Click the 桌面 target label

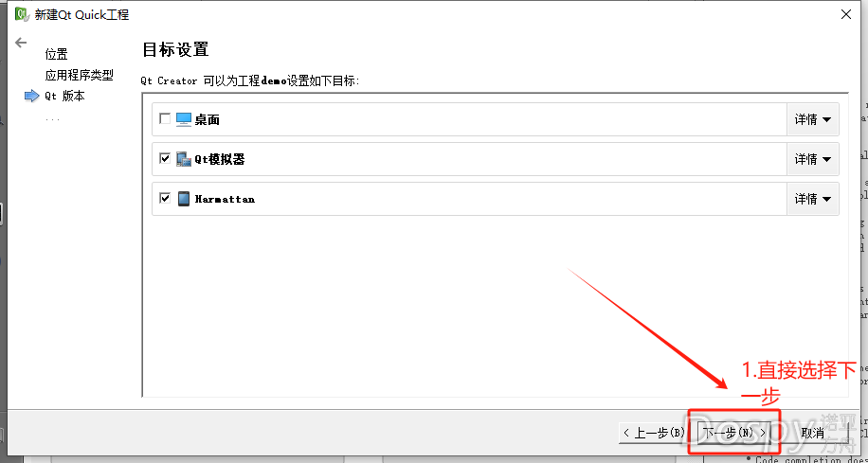[207, 119]
